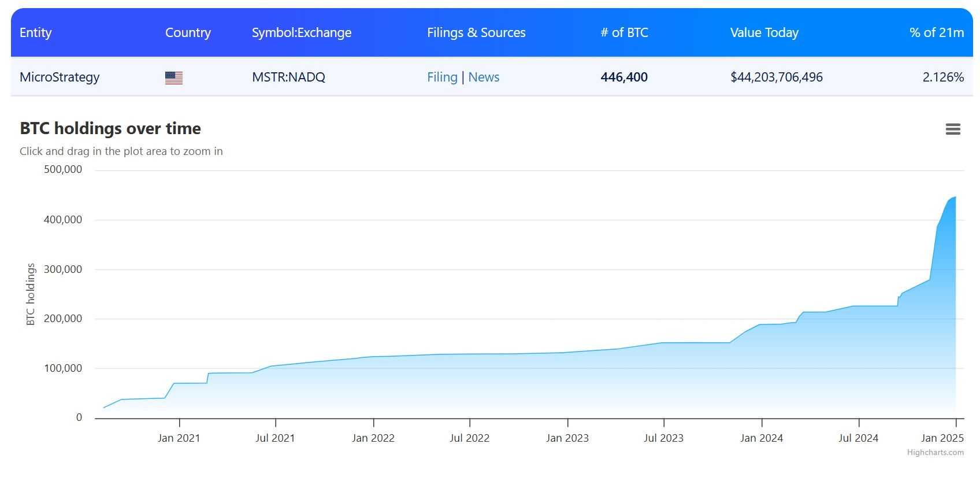Select the MSTR:NADQ symbol cell
Screen dimensions: 980x477
(x=288, y=77)
